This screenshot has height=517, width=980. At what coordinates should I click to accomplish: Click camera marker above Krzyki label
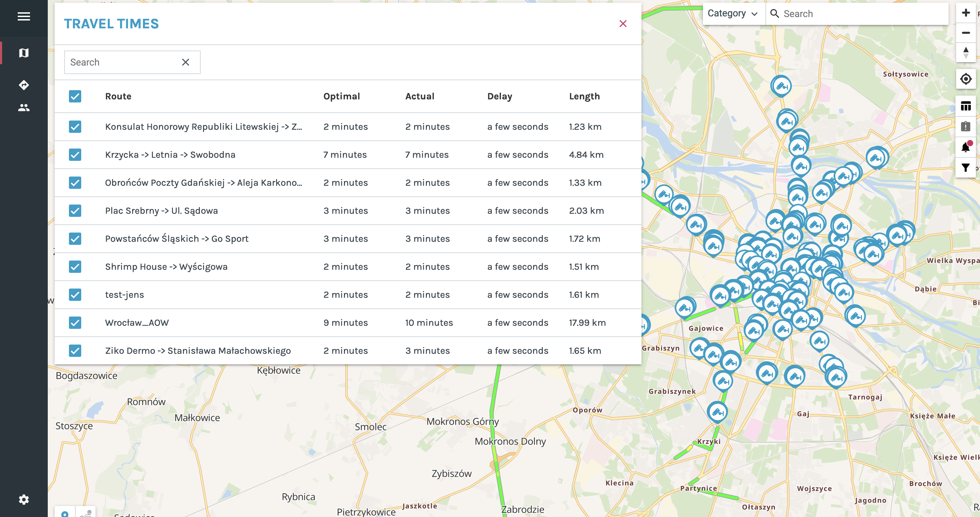tap(718, 412)
